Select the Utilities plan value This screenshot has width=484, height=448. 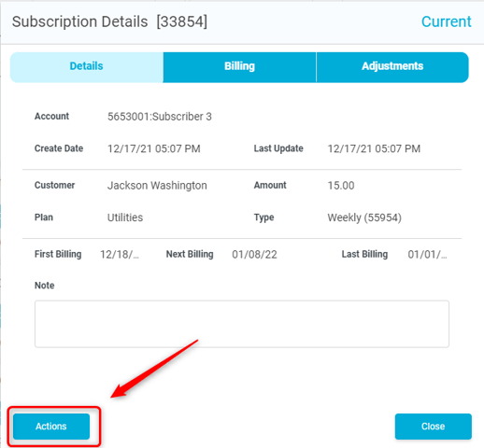125,217
